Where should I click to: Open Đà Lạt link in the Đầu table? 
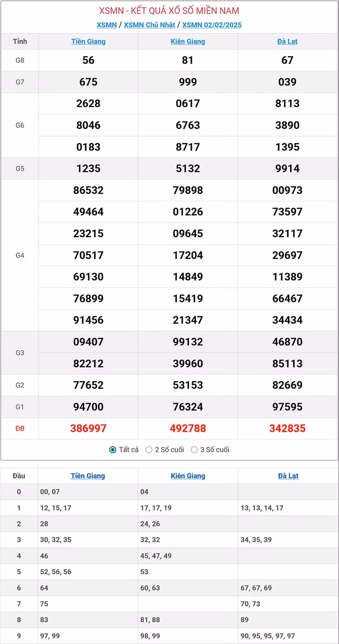click(288, 476)
